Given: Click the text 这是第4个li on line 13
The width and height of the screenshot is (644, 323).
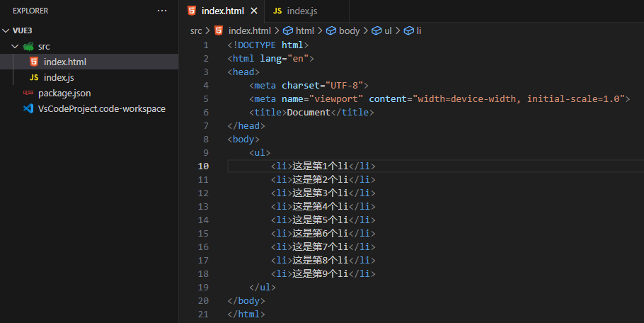Looking at the screenshot, I should pyautogui.click(x=320, y=207).
